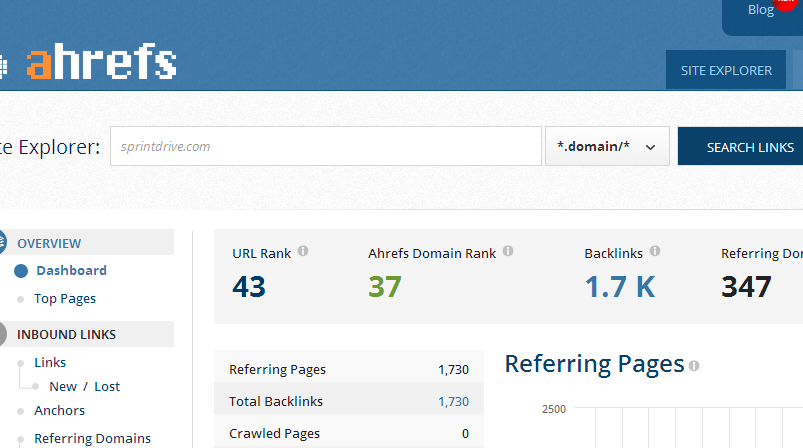
Task: Select the Overview section header
Action: 86,243
